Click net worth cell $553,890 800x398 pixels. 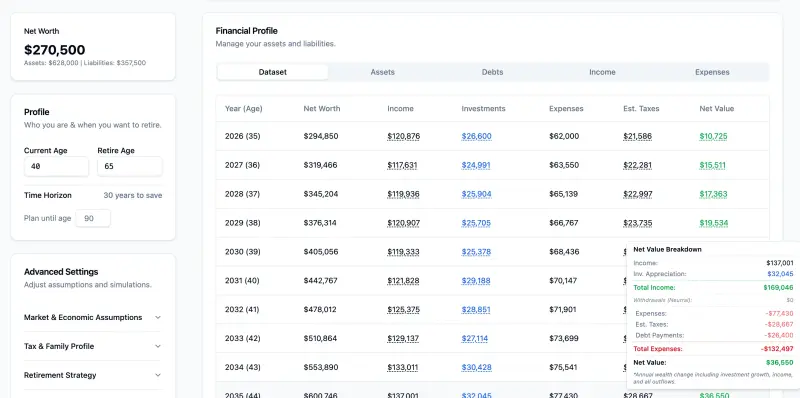pyautogui.click(x=320, y=367)
